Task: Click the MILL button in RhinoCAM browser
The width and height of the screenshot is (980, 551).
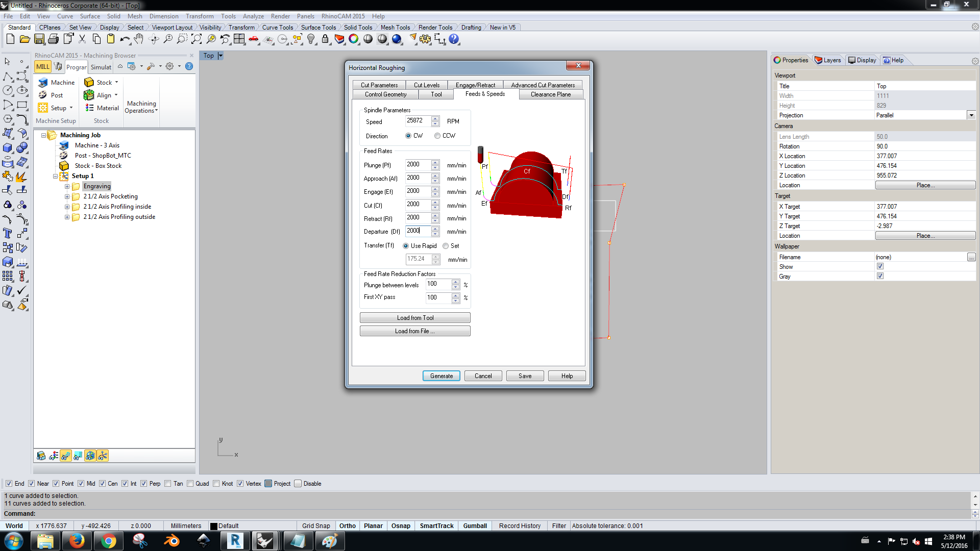Action: pyautogui.click(x=43, y=66)
